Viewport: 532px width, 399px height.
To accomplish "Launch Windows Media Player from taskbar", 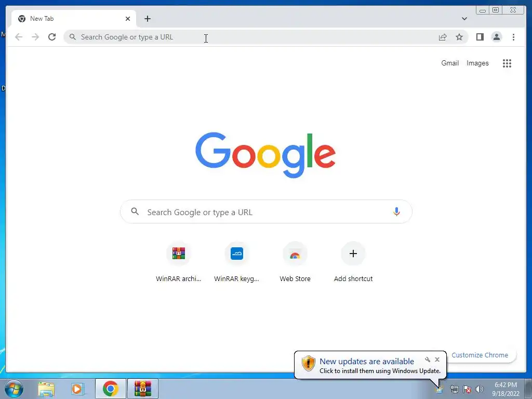I will 77,389.
